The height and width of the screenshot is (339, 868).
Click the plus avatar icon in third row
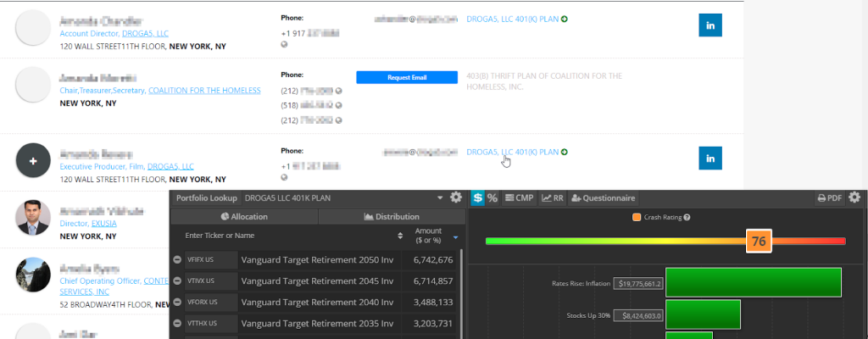click(34, 160)
